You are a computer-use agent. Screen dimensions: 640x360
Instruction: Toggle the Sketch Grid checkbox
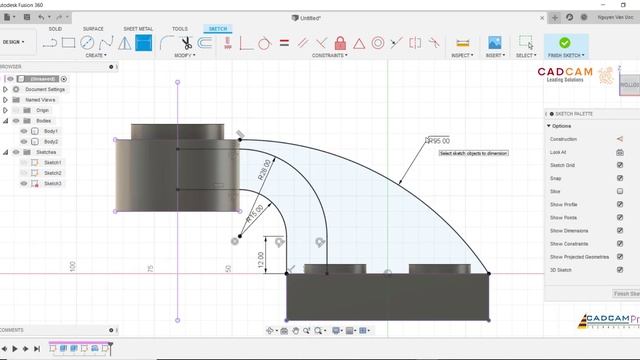[x=620, y=165]
